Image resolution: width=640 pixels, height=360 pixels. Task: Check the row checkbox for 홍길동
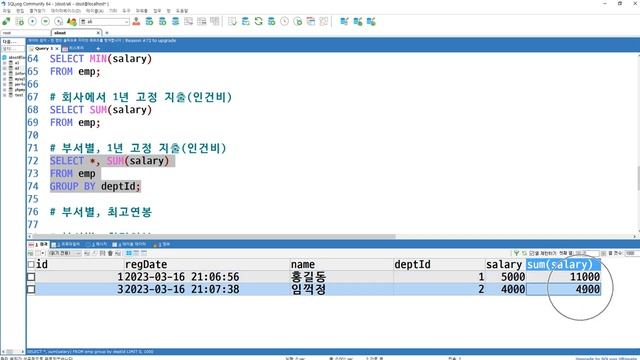(x=31, y=277)
